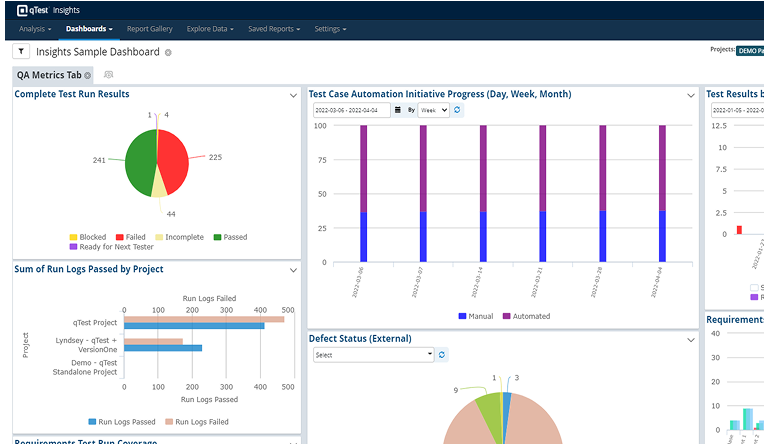Click the DEMO project badge

pyautogui.click(x=749, y=49)
